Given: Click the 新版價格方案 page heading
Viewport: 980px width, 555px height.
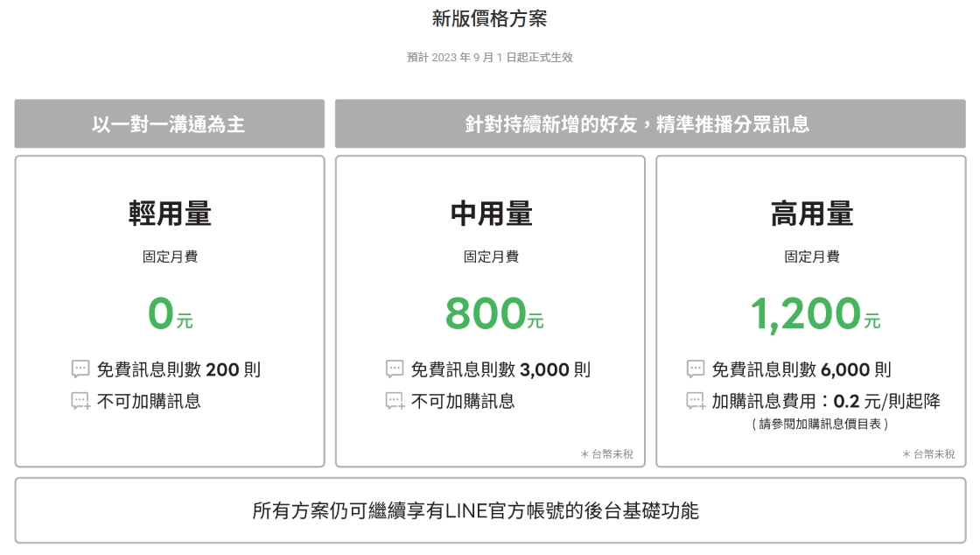Looking at the screenshot, I should [x=490, y=18].
